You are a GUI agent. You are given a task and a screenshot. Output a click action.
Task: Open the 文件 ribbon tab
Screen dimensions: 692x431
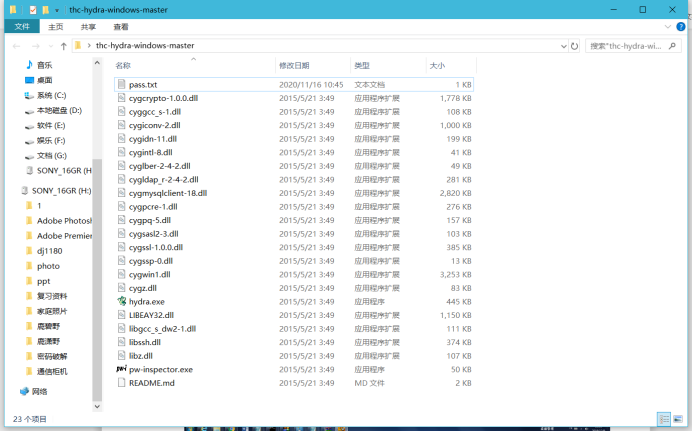(x=22, y=26)
